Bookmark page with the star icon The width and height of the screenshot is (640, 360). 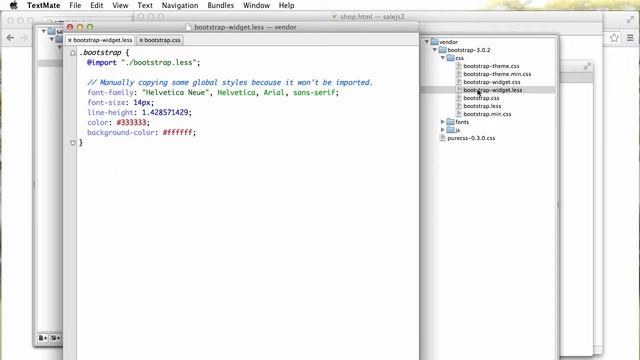point(614,38)
